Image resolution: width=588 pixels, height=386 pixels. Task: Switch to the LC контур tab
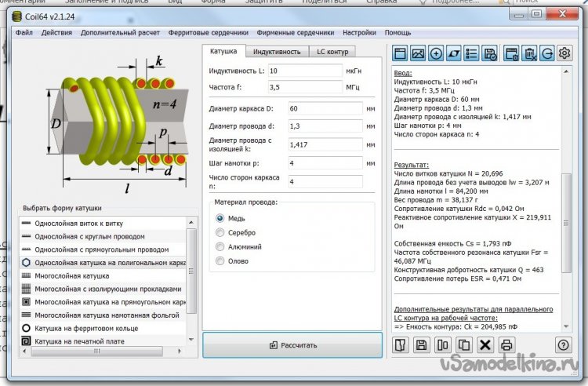[x=332, y=52]
